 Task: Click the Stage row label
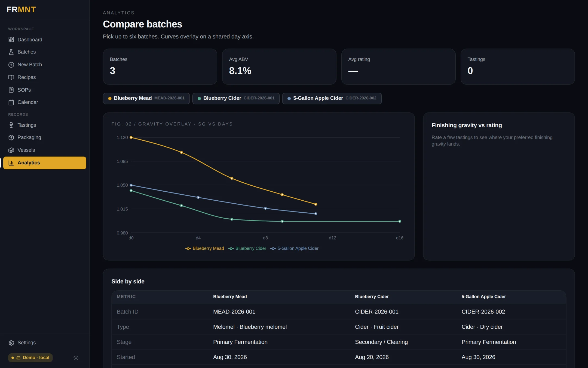tap(124, 342)
